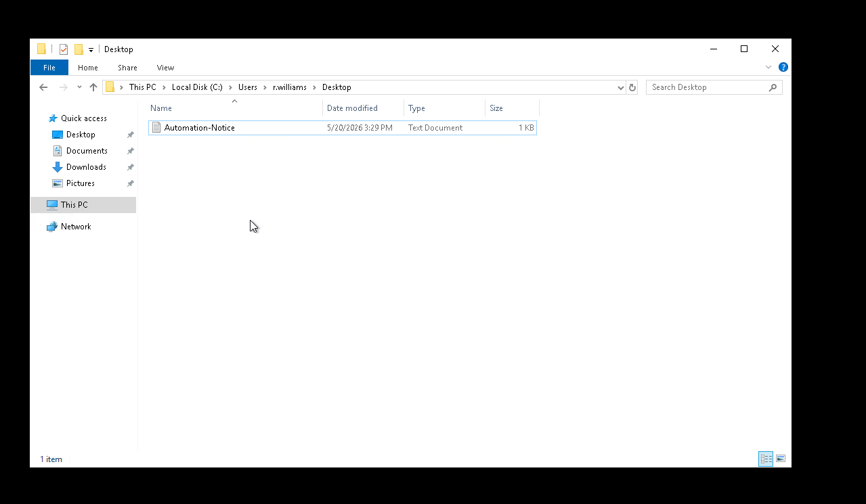This screenshot has height=504, width=866.
Task: Click the Automation-Notice text document icon
Action: [156, 128]
